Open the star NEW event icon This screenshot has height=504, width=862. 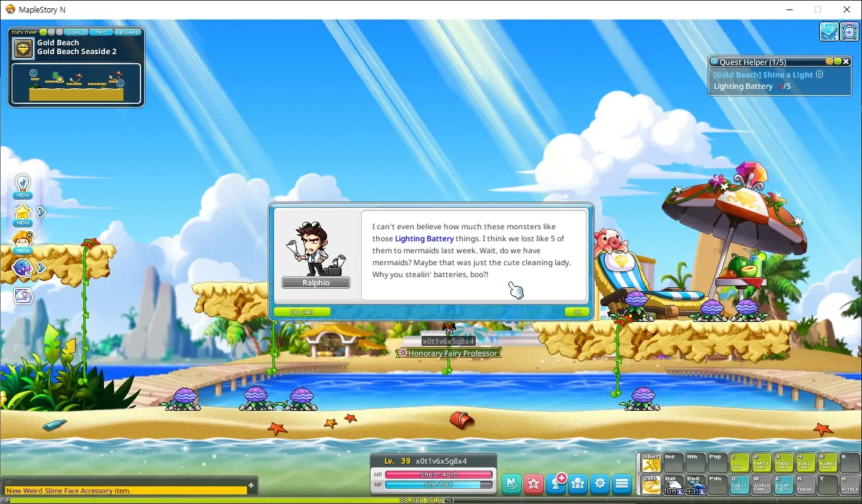23,214
